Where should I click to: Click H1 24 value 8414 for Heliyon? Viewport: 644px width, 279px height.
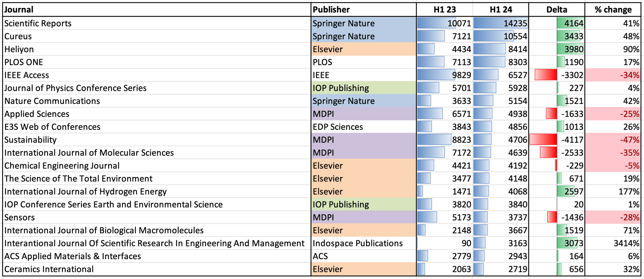pyautogui.click(x=501, y=49)
